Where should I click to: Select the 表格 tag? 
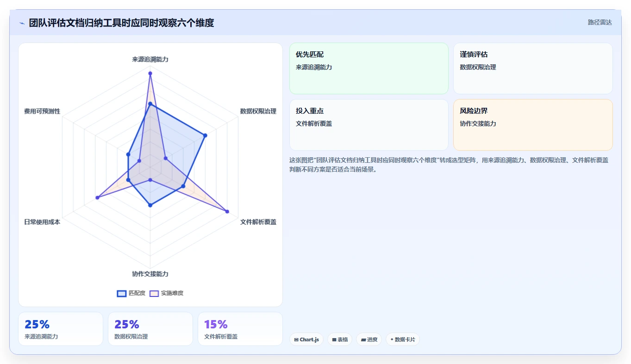[340, 339]
